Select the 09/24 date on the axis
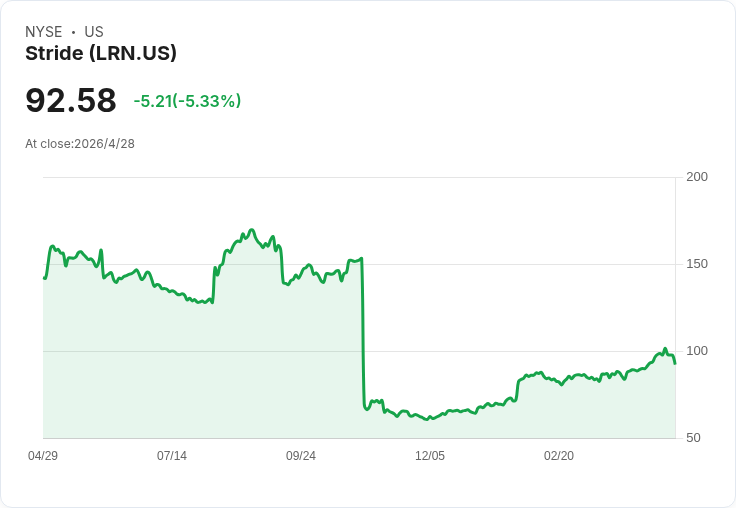The width and height of the screenshot is (736, 508). point(301,456)
